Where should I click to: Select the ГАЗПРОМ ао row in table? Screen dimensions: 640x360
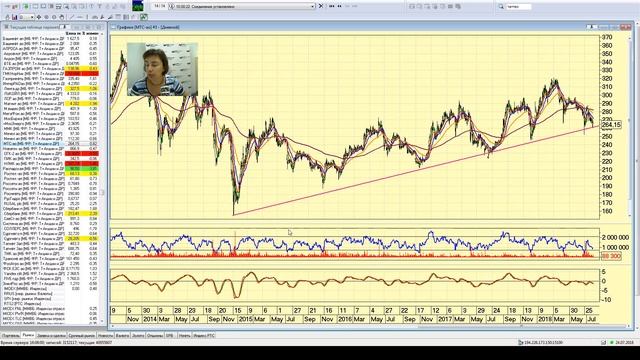point(51,69)
